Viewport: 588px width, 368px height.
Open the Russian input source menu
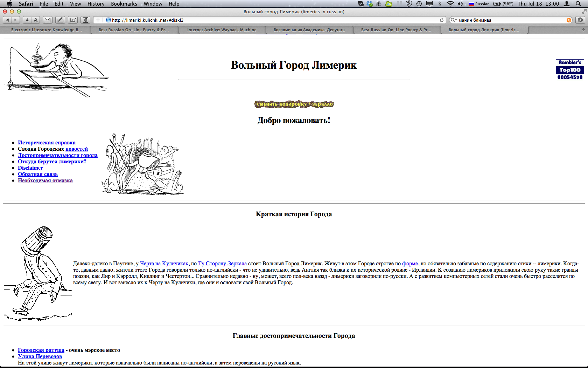coord(479,4)
